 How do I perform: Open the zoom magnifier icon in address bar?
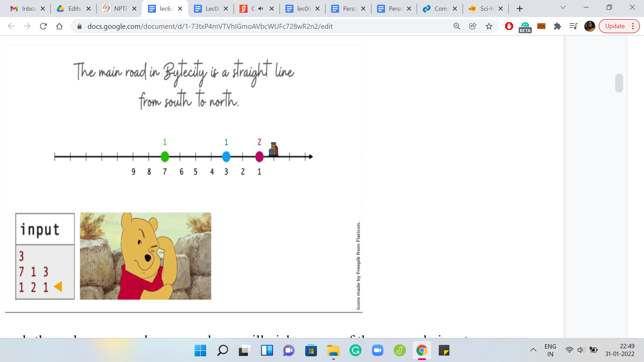[457, 26]
